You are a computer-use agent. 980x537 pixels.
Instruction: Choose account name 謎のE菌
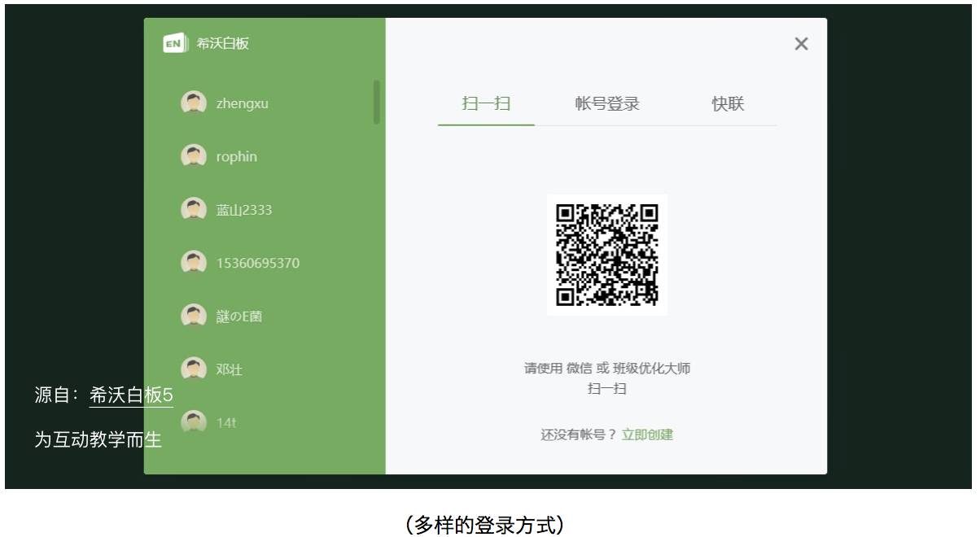pos(239,317)
